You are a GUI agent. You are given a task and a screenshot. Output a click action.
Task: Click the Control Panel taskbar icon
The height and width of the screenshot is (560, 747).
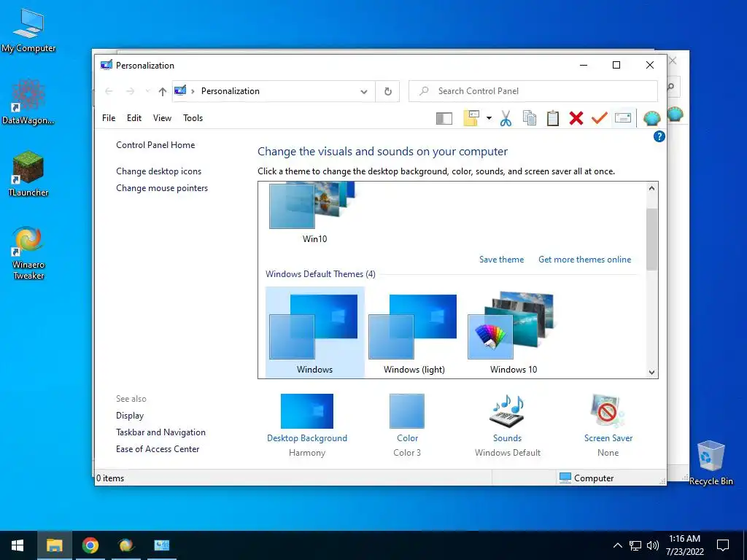pos(161,545)
